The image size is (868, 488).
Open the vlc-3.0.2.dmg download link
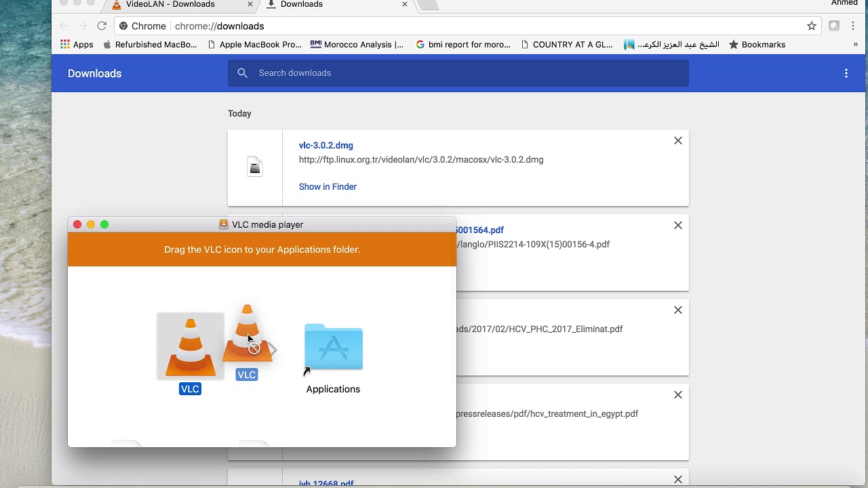click(326, 145)
